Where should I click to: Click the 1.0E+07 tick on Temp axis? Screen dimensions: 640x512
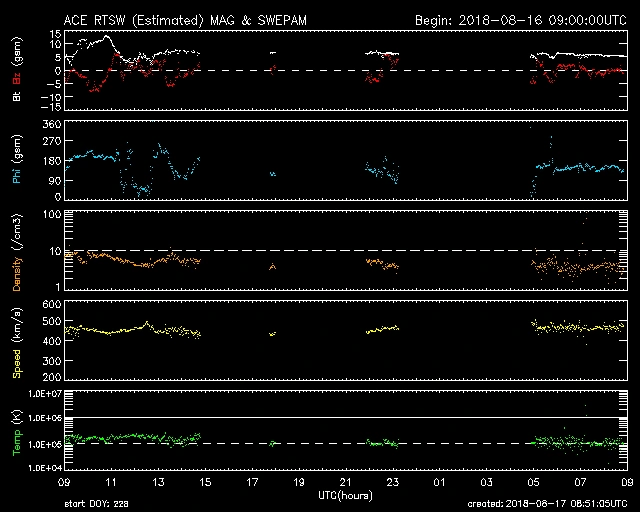click(36, 394)
